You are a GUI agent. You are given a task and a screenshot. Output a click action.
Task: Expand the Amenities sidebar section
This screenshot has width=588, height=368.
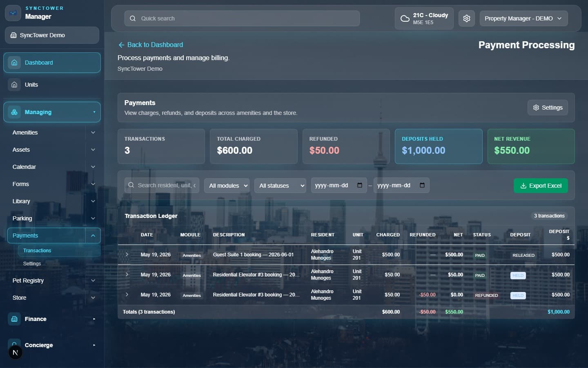(93, 132)
